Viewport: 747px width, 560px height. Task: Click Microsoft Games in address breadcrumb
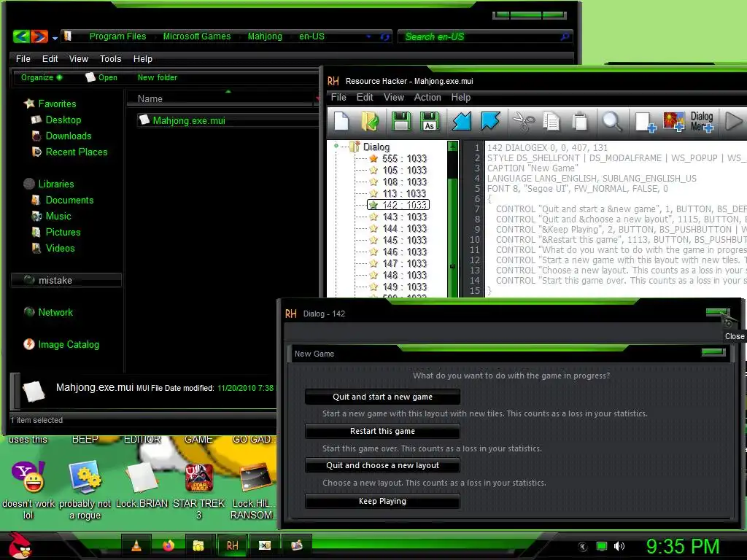(197, 36)
